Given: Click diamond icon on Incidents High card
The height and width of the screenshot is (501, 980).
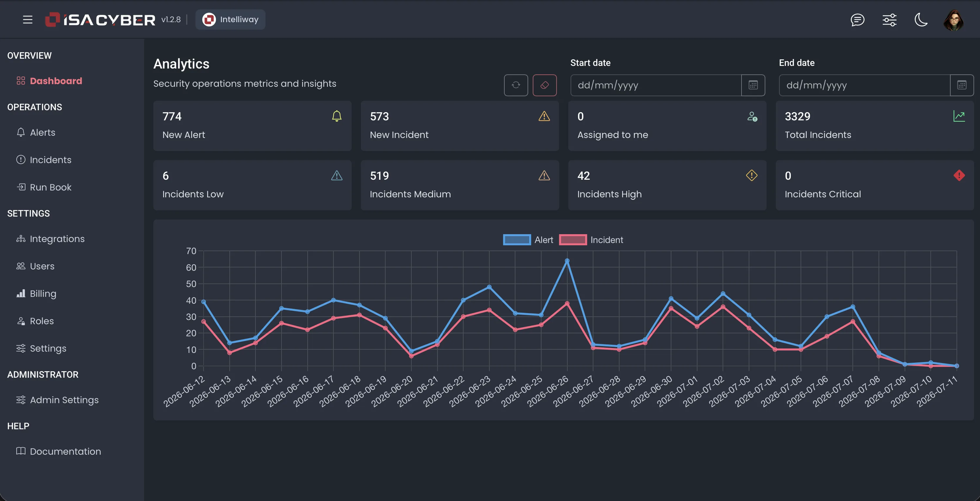Looking at the screenshot, I should (752, 175).
